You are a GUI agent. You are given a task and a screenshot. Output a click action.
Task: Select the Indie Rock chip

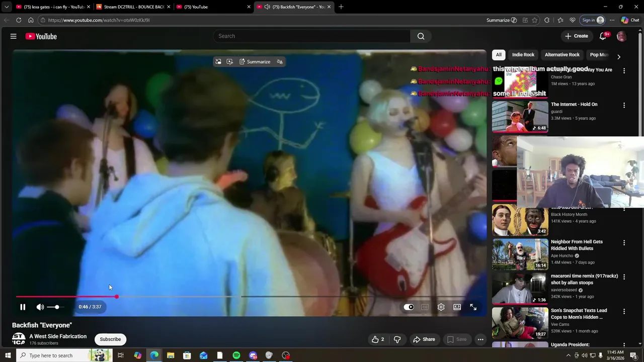[523, 55]
